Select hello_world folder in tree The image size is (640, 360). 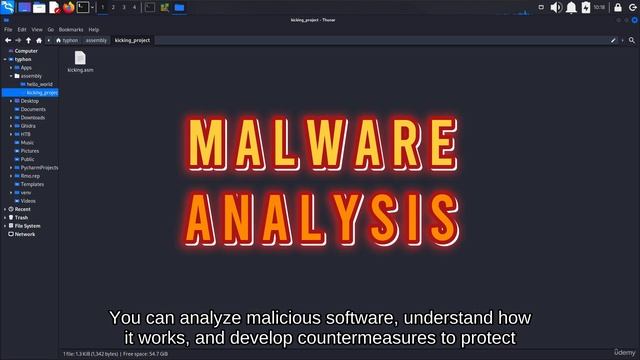[40, 84]
